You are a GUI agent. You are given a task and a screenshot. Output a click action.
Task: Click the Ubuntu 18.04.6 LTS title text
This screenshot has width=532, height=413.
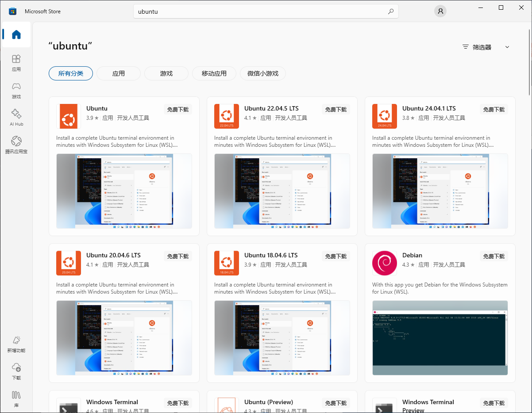tap(271, 255)
